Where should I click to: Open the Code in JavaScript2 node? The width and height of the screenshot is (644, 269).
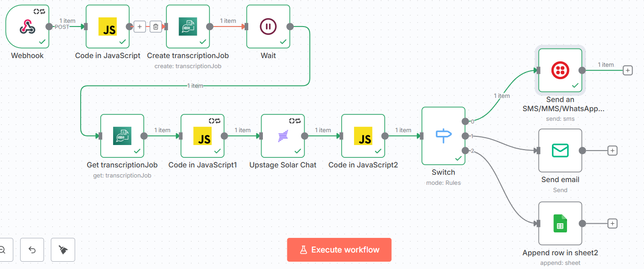pyautogui.click(x=363, y=136)
